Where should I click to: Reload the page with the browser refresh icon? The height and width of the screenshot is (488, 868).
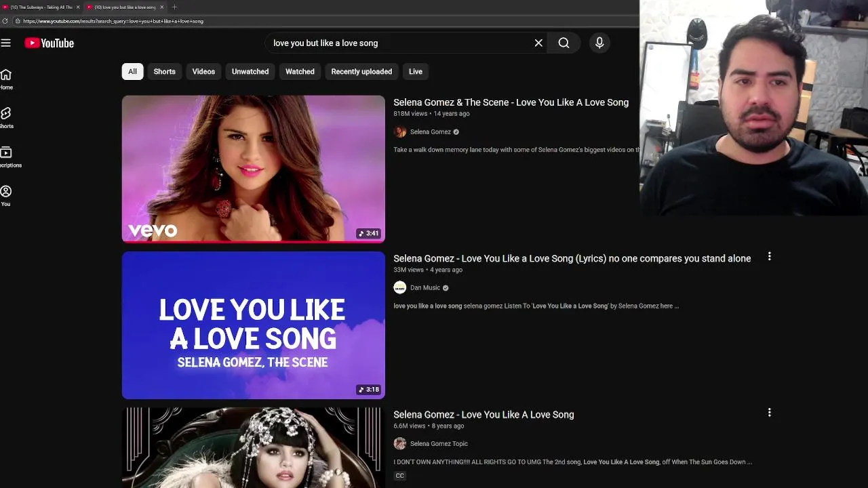5,21
